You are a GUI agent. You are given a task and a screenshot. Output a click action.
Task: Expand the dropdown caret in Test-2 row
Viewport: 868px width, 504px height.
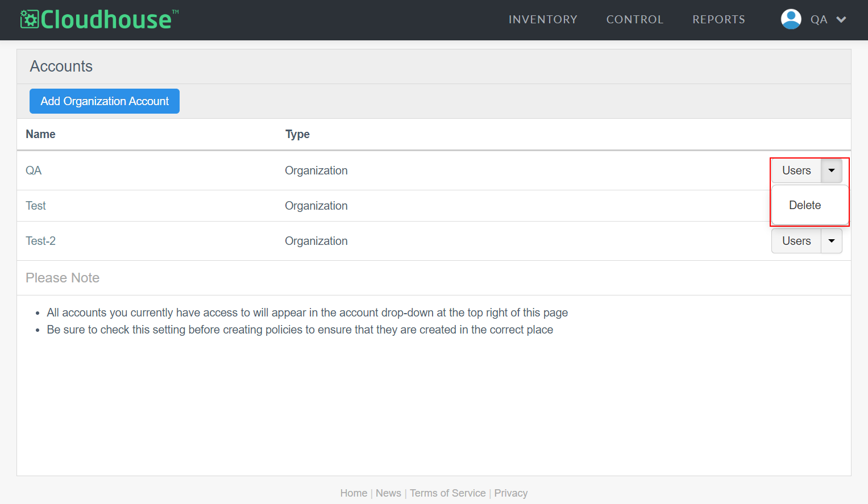pos(832,241)
